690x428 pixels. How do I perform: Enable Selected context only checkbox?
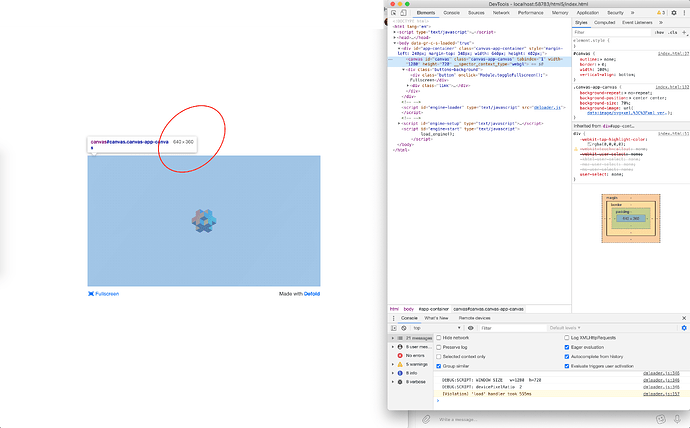[x=439, y=357]
